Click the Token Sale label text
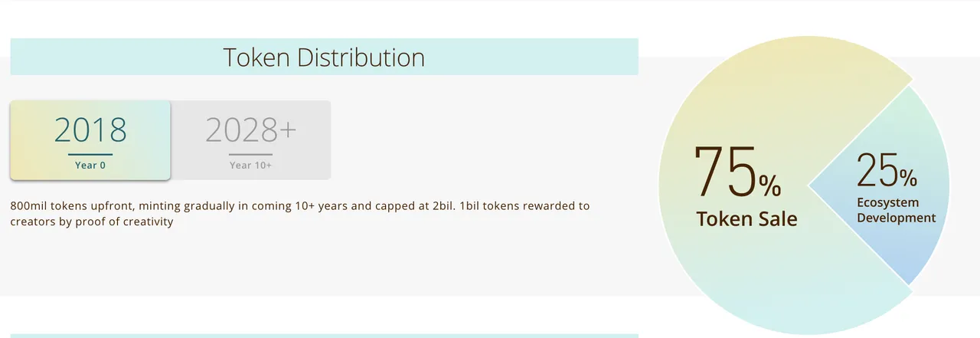 point(746,219)
